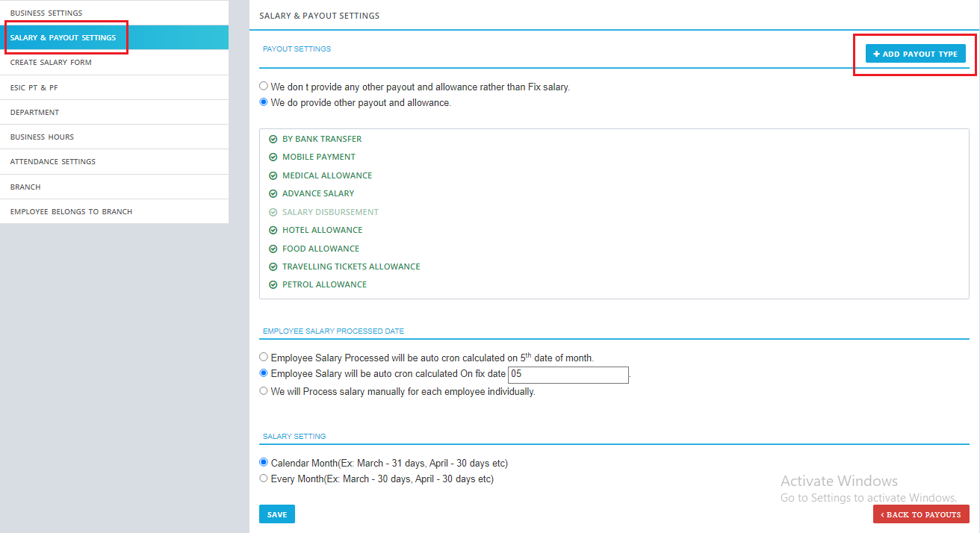Click the SALARY DISBURSEMENT payout label
Image resolution: width=980 pixels, height=533 pixels.
point(330,213)
